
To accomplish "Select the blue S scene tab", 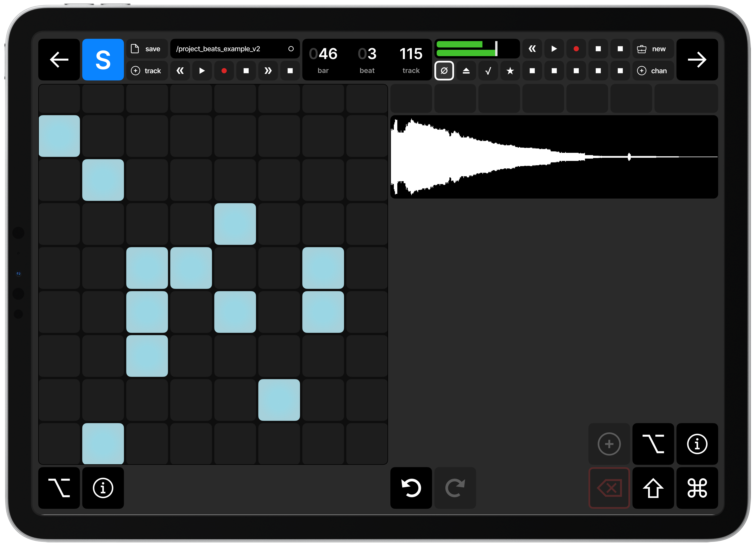I will pos(103,60).
